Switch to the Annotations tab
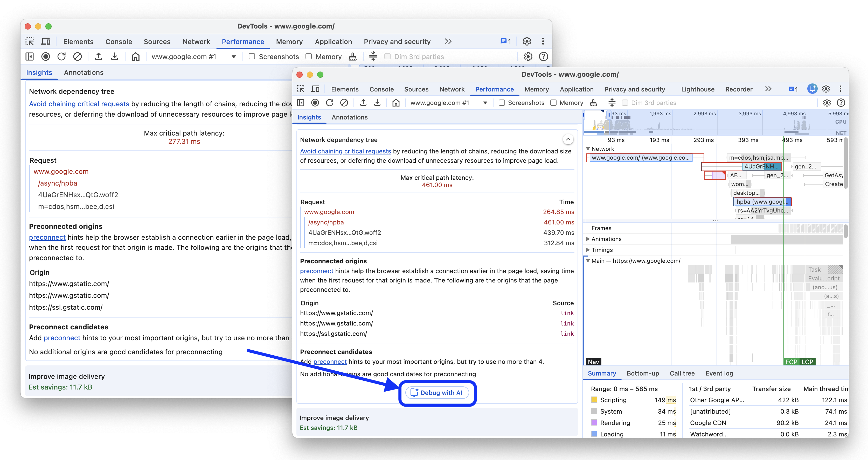The image size is (868, 460). click(x=349, y=117)
